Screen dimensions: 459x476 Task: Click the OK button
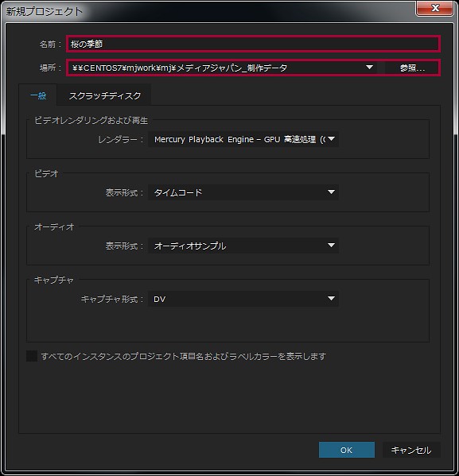pyautogui.click(x=347, y=450)
